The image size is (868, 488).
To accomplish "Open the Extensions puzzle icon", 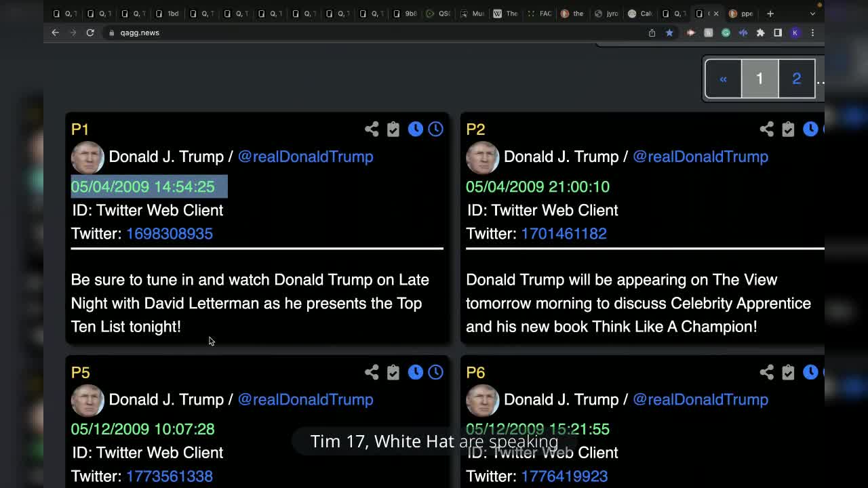I will point(760,33).
